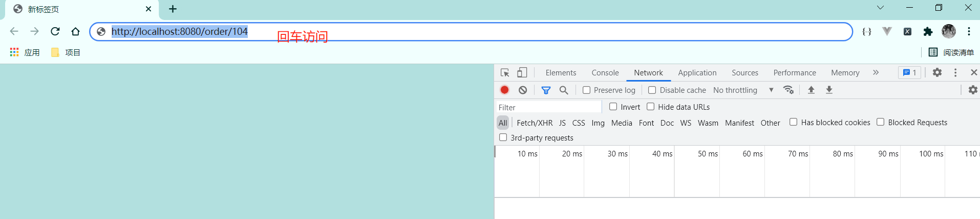Image resolution: width=980 pixels, height=219 pixels.
Task: Toggle the network filter funnel icon
Action: [546, 90]
